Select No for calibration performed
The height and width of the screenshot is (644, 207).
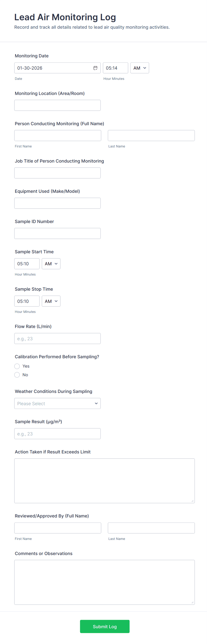(17, 375)
